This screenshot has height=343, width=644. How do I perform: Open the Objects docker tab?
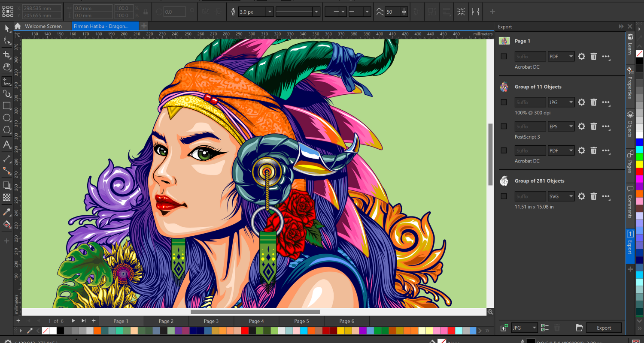630,124
